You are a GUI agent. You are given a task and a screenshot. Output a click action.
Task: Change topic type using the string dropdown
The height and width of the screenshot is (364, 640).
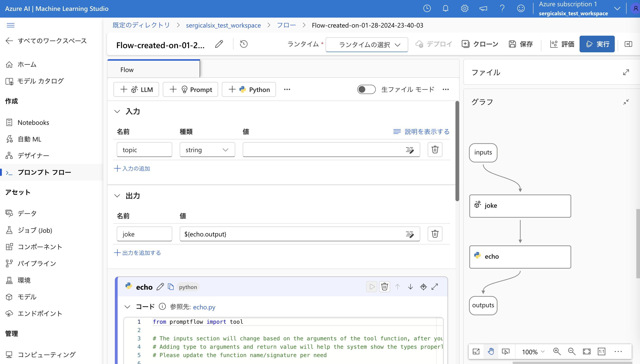tap(207, 150)
